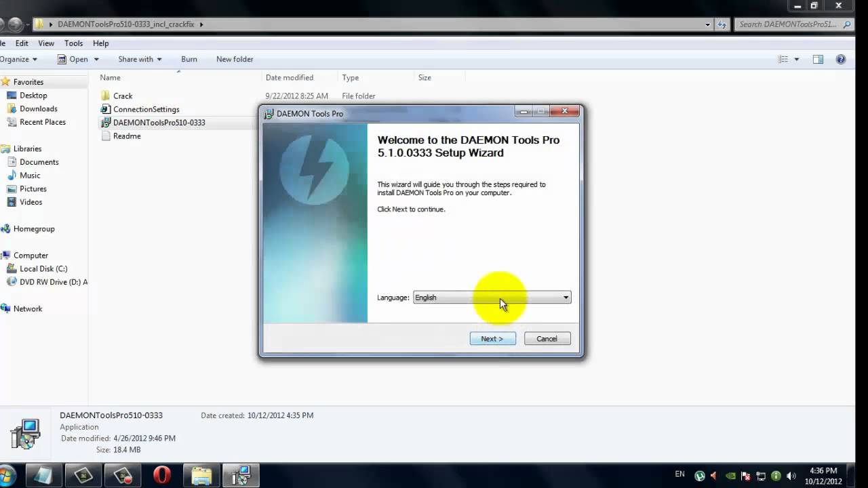Click the orange arrow tray icon
Image resolution: width=868 pixels, height=488 pixels.
point(715,476)
